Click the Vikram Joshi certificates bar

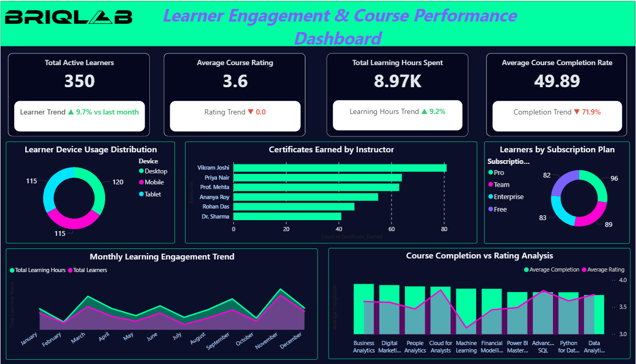(x=340, y=168)
